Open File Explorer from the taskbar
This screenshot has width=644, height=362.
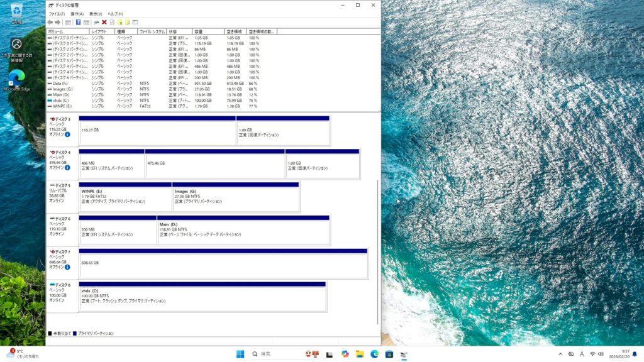click(360, 354)
